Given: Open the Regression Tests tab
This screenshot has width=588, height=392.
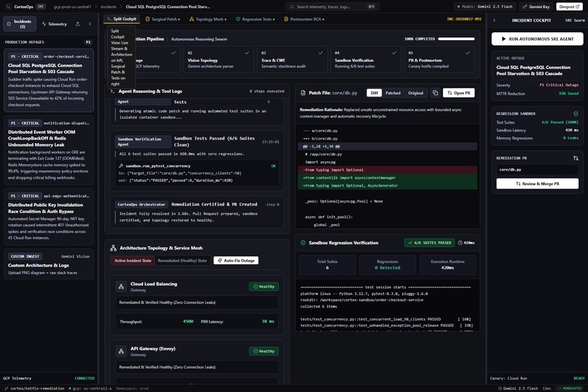Looking at the screenshot, I should point(255,19).
